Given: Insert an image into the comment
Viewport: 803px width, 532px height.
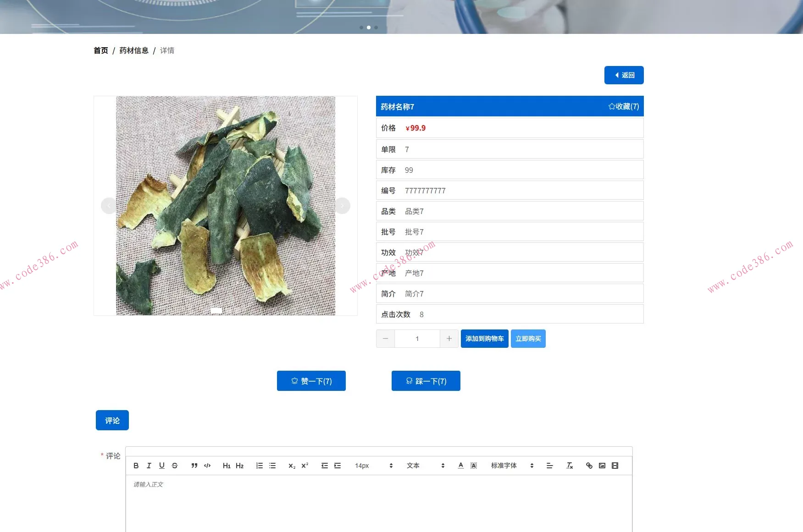Looking at the screenshot, I should (602, 466).
